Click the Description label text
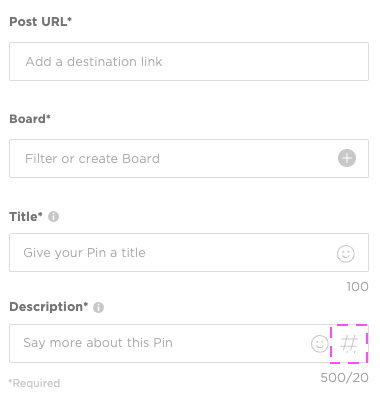The width and height of the screenshot is (380, 402). click(x=49, y=307)
